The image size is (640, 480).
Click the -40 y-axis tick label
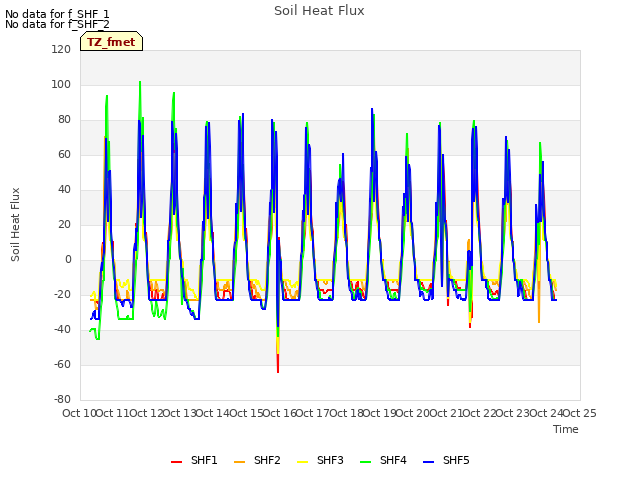point(62,329)
